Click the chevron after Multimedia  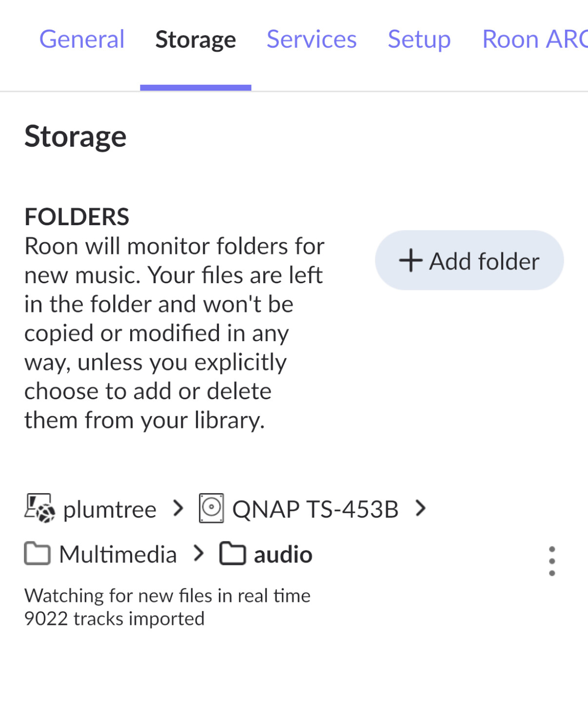tap(198, 554)
